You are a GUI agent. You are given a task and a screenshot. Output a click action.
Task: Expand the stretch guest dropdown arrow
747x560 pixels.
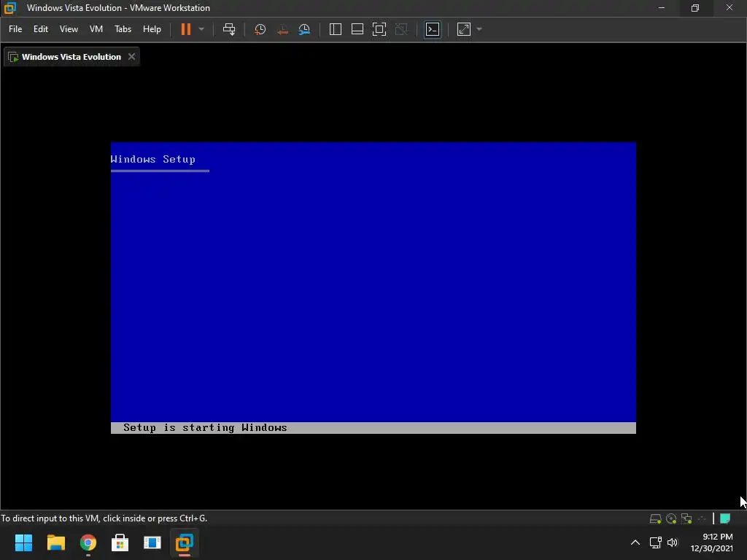click(479, 29)
